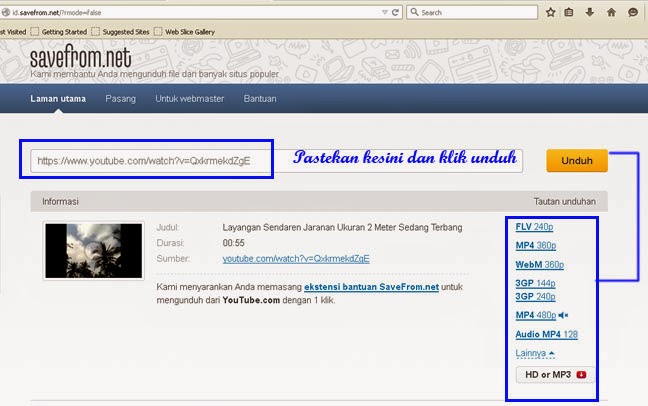This screenshot has height=406, width=648.
Task: Download the MP4 360p link
Action: point(536,246)
